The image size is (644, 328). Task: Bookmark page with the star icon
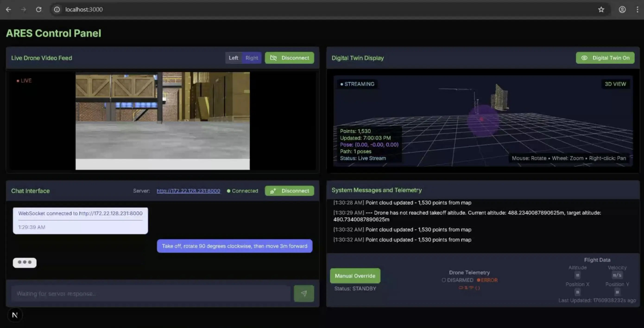click(x=601, y=9)
